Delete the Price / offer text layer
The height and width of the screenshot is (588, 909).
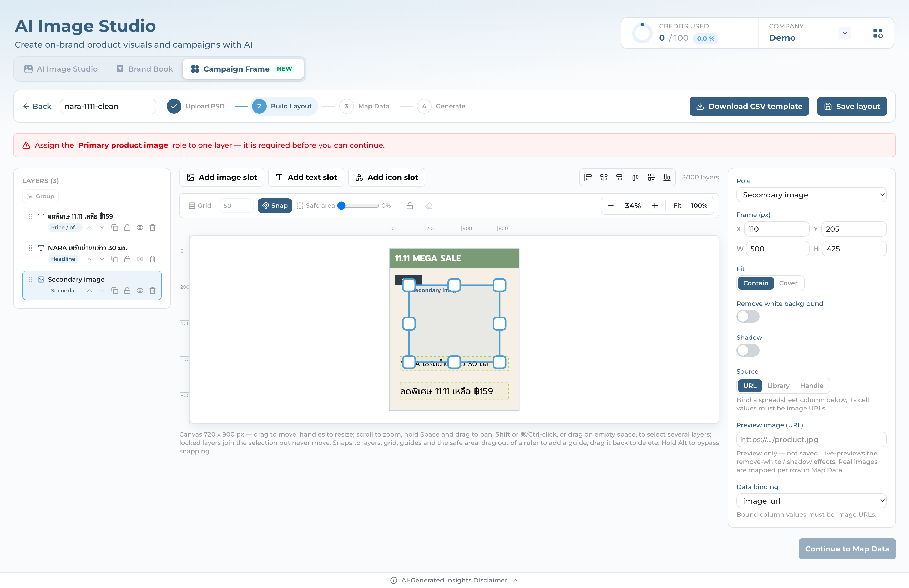(x=152, y=227)
